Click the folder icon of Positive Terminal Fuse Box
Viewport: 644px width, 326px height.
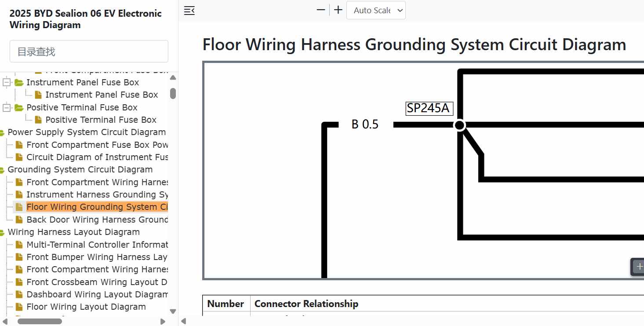click(19, 107)
